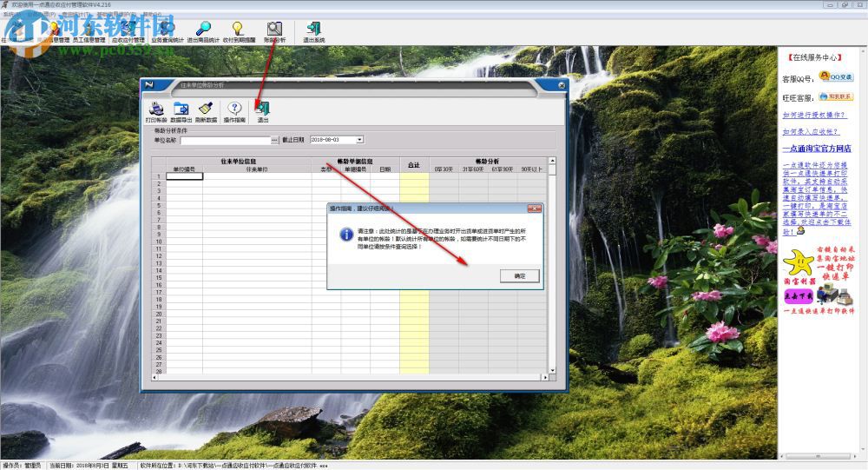Click the 当前日期 status bar entry
The width and height of the screenshot is (868, 470).
pyautogui.click(x=89, y=466)
